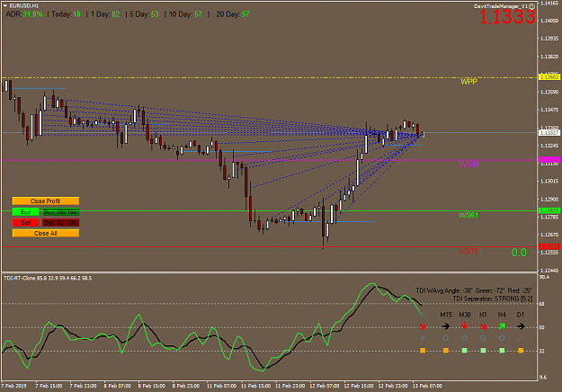Click the green square in M30 column
The height and width of the screenshot is (392, 562).
[465, 351]
